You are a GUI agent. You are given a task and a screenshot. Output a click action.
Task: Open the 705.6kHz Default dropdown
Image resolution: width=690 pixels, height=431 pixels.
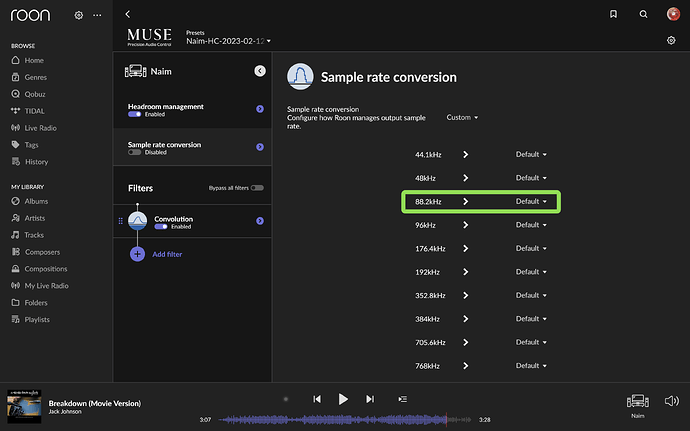pyautogui.click(x=531, y=343)
